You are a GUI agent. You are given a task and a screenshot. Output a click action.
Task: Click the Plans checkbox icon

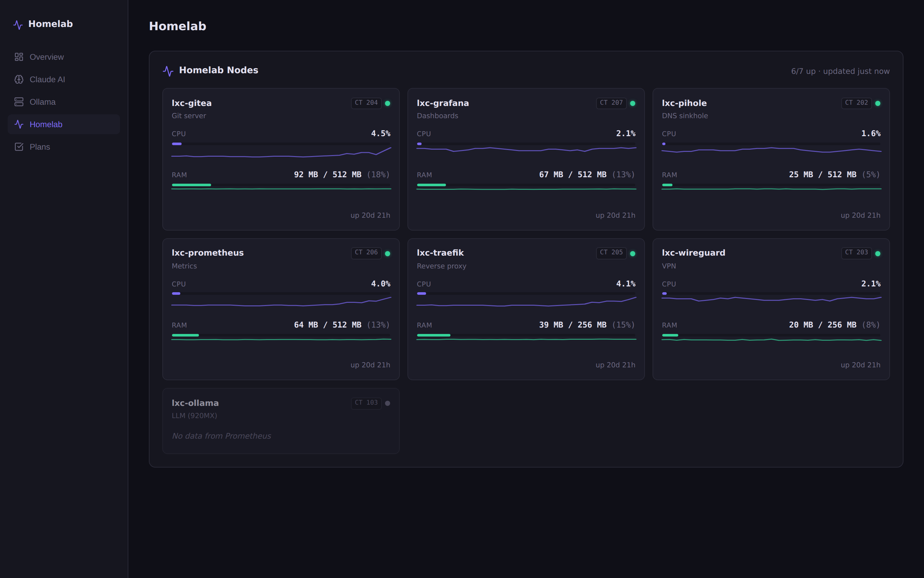[x=19, y=147]
